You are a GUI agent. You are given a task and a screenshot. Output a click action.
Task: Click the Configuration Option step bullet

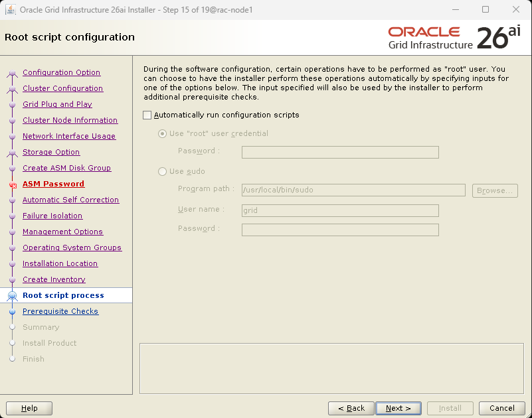click(13, 73)
